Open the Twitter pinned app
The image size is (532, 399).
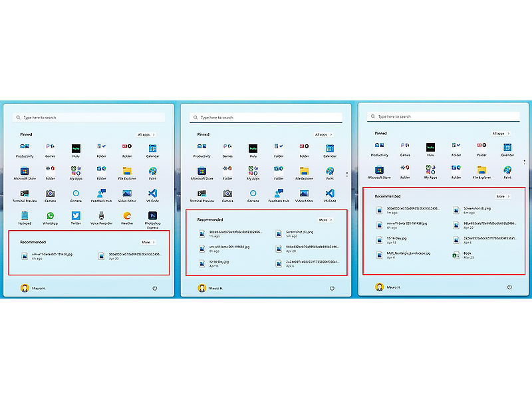point(76,216)
